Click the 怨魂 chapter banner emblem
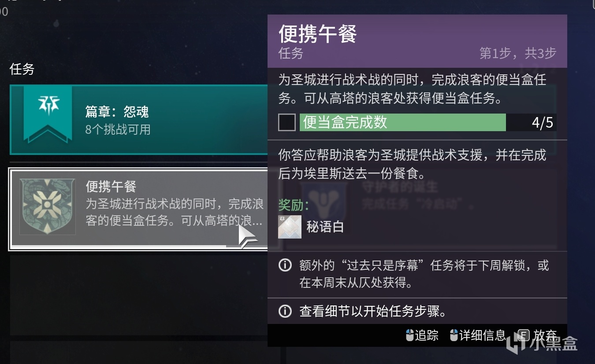595x364 pixels. tap(47, 113)
